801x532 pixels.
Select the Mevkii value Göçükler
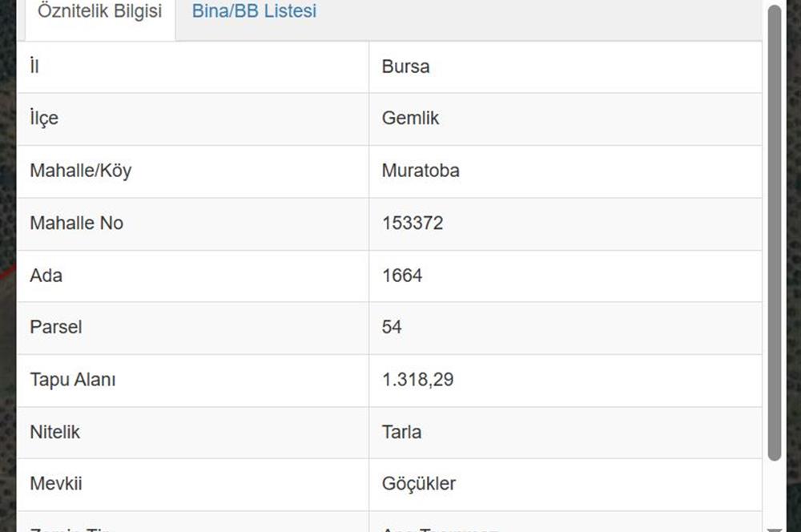pyautogui.click(x=418, y=483)
